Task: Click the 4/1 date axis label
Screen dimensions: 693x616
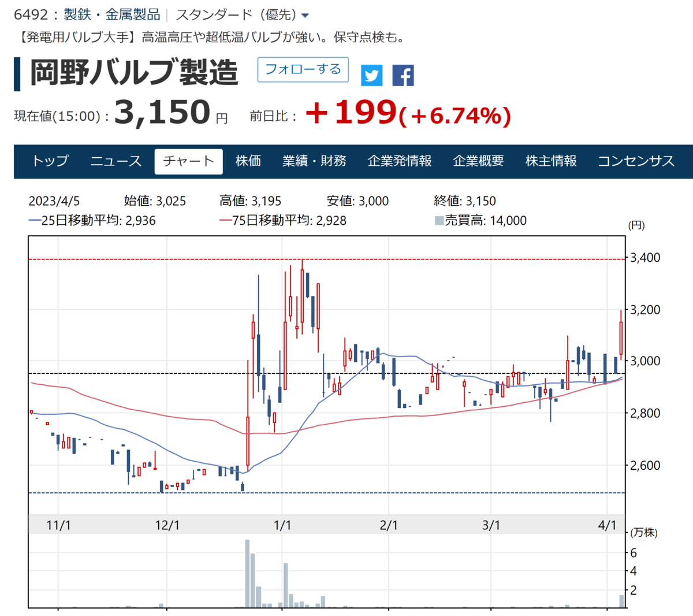Action: pos(608,525)
